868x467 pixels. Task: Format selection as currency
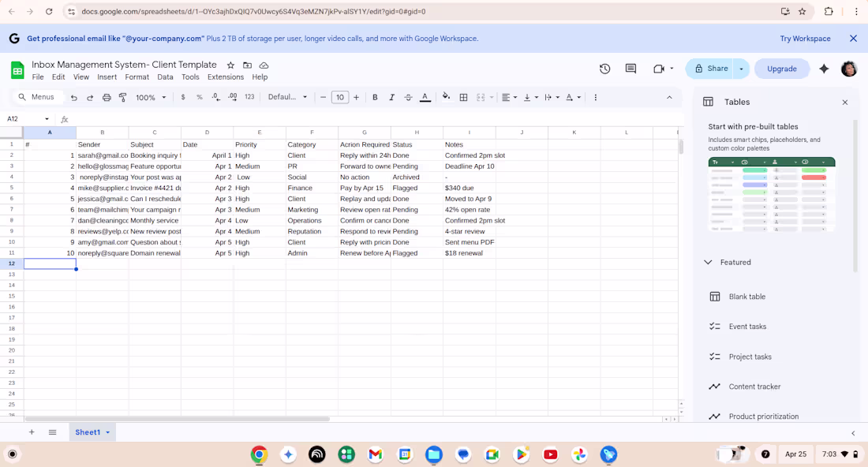(x=182, y=96)
